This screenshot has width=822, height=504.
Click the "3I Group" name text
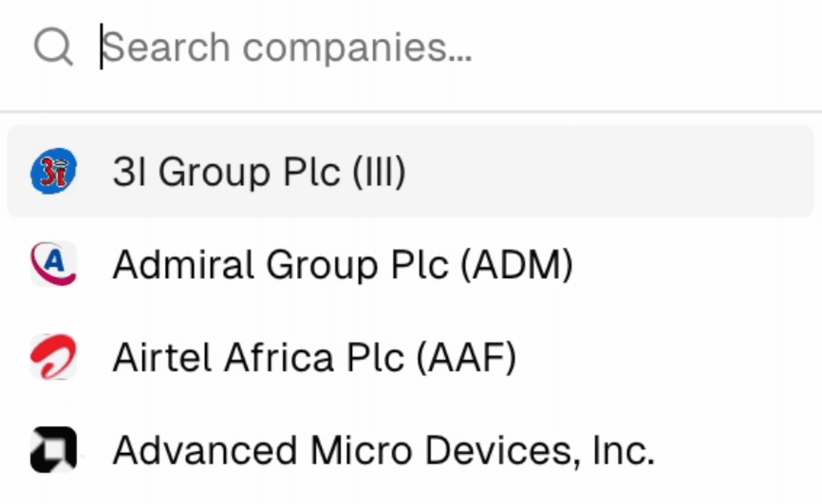tap(192, 171)
